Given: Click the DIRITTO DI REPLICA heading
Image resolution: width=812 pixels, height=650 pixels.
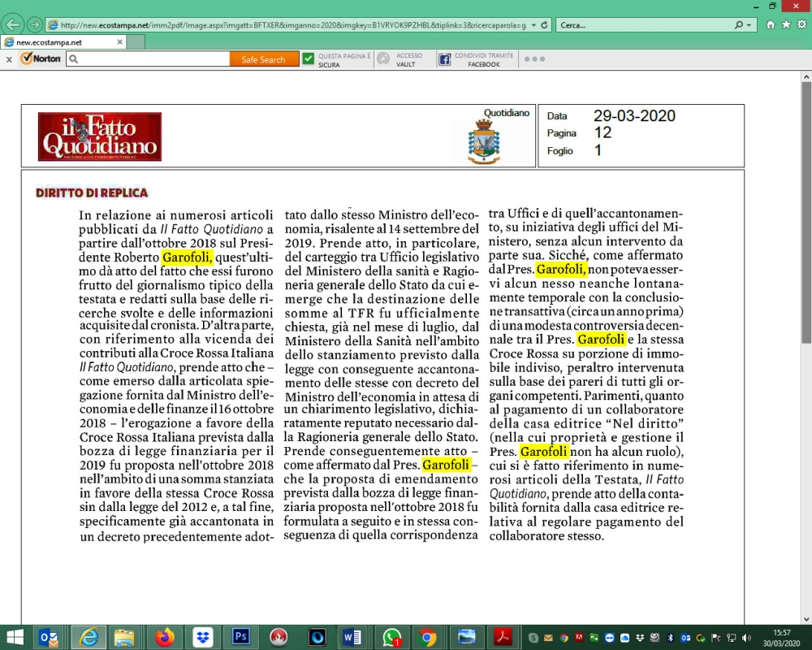Looking at the screenshot, I should (92, 193).
